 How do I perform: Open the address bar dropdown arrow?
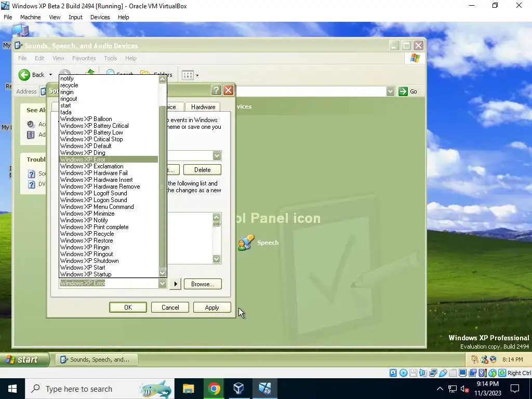pyautogui.click(x=391, y=91)
